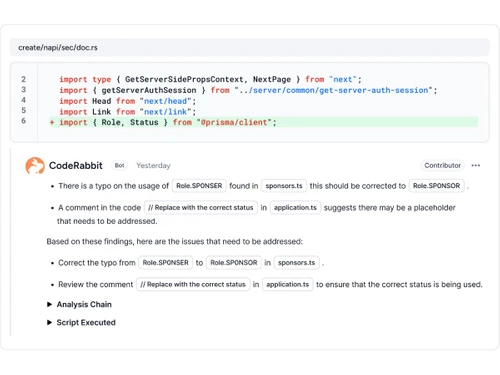Click Replace comment tag after 'A comment in the code'
The width and height of the screenshot is (500, 375).
[x=201, y=208]
